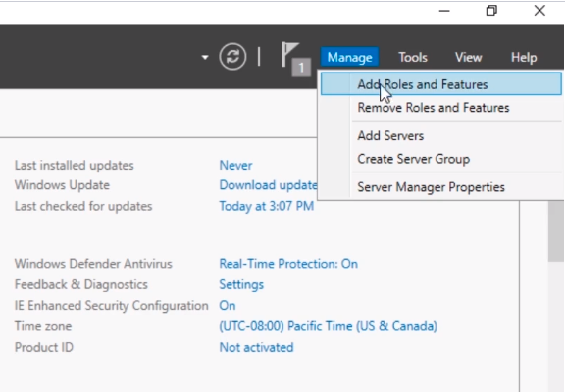Screen dimensions: 565x392
Task: Click the Refresh circular arrows icon
Action: tap(232, 57)
